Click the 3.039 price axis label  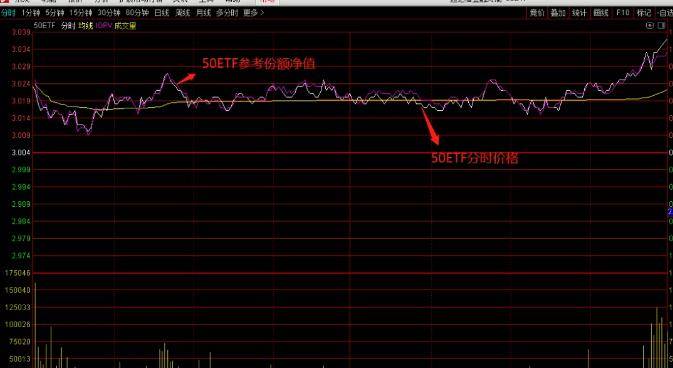pyautogui.click(x=21, y=32)
